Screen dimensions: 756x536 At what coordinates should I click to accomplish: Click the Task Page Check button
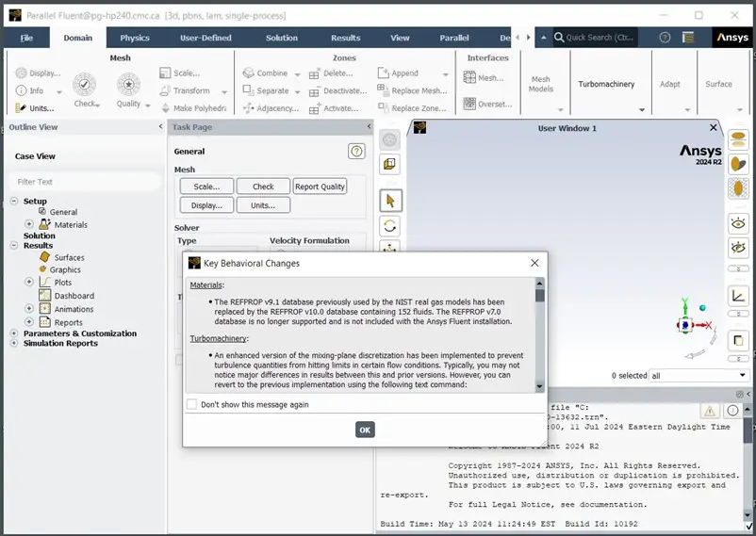pyautogui.click(x=263, y=187)
